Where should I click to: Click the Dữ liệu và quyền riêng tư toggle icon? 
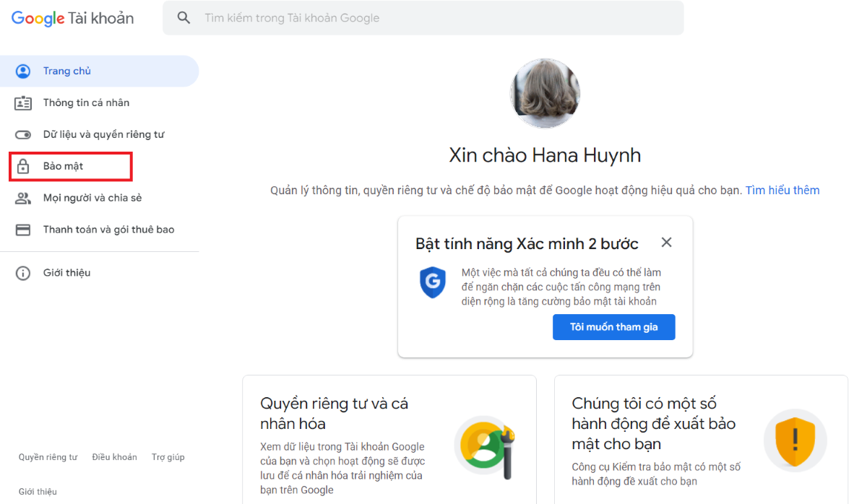click(23, 134)
